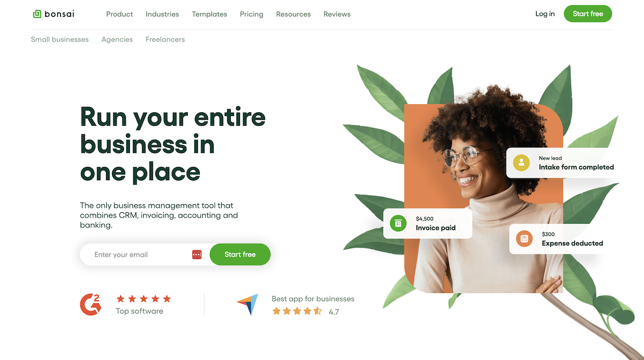Open the Product menu
Viewport: 644px width, 360px height.
click(120, 14)
